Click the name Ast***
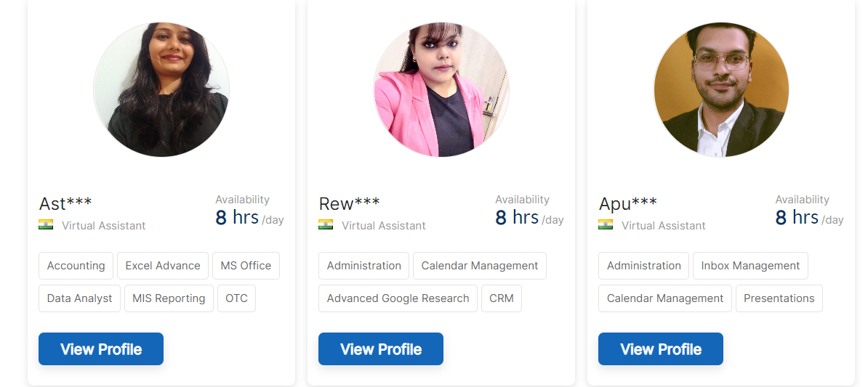This screenshot has width=868, height=387. coord(65,204)
